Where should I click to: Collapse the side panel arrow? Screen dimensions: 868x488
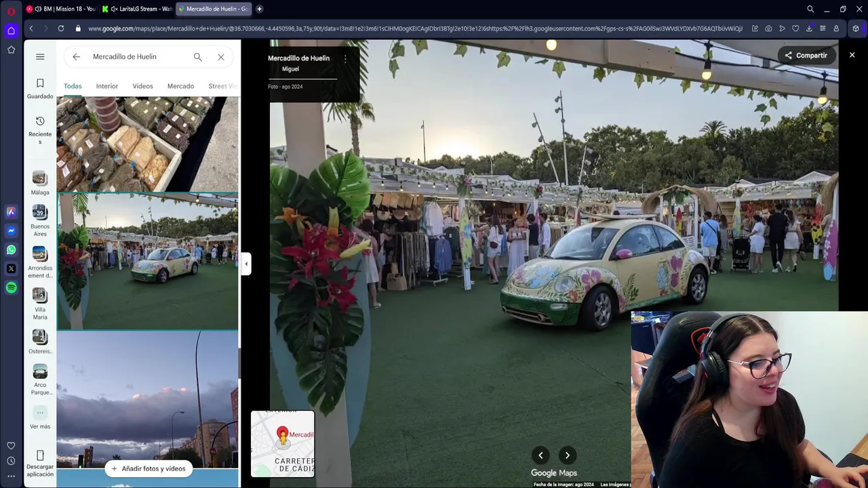pos(246,264)
